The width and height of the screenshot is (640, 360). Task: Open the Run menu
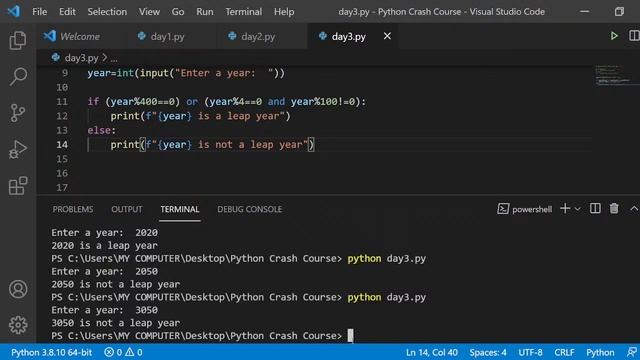(204, 11)
